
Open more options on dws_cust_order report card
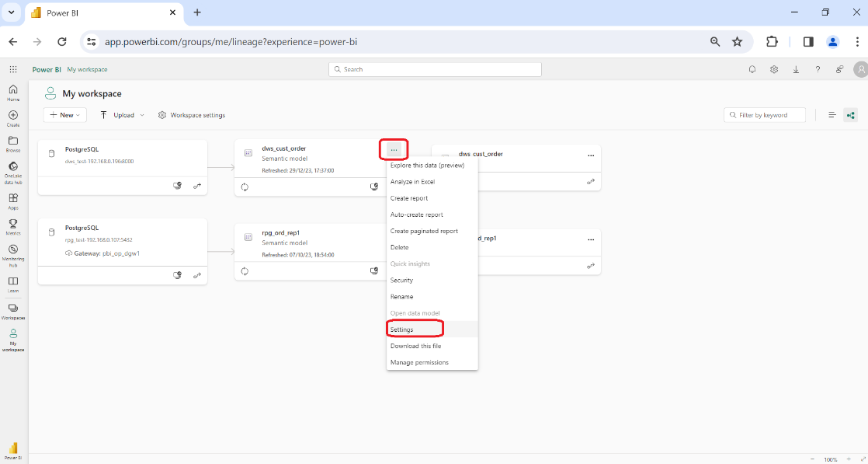click(x=591, y=155)
